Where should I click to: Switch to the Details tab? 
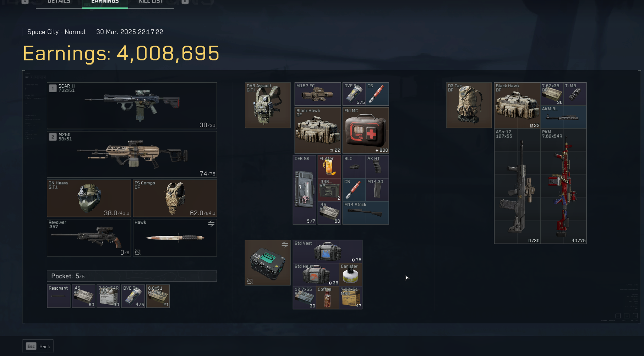tap(59, 2)
